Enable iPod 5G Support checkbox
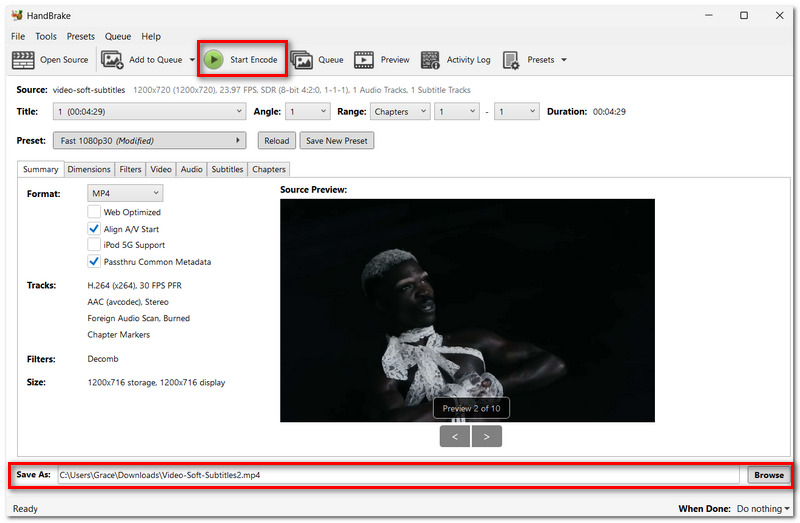The width and height of the screenshot is (800, 523). point(94,245)
